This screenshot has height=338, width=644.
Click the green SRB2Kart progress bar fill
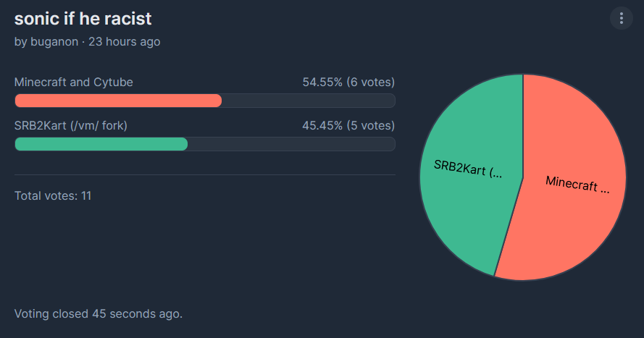click(x=101, y=144)
